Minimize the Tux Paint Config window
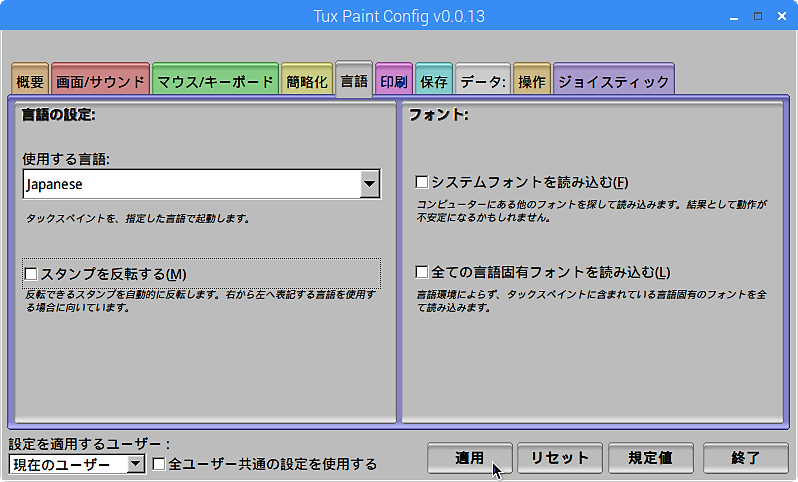The height and width of the screenshot is (482, 798). tap(734, 17)
